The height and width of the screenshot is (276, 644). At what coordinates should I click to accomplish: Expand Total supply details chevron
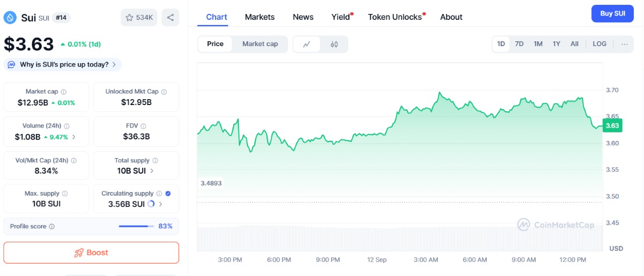point(152,170)
